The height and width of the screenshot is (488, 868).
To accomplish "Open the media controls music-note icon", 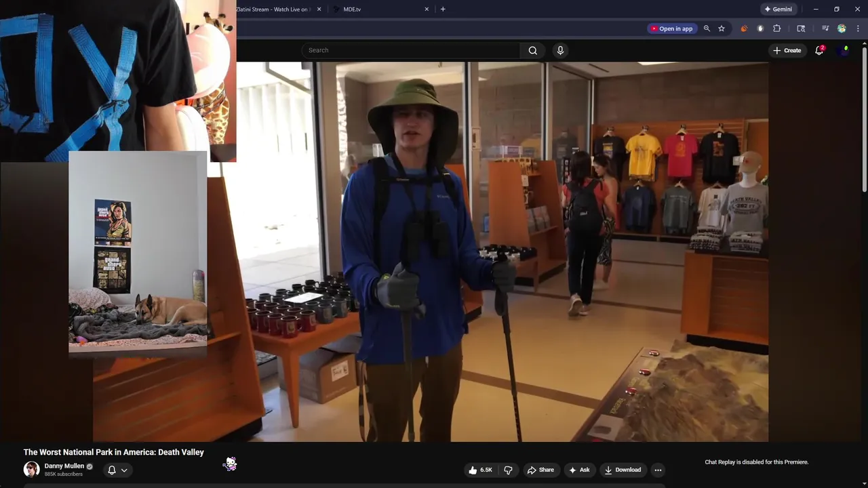I will 825,28.
